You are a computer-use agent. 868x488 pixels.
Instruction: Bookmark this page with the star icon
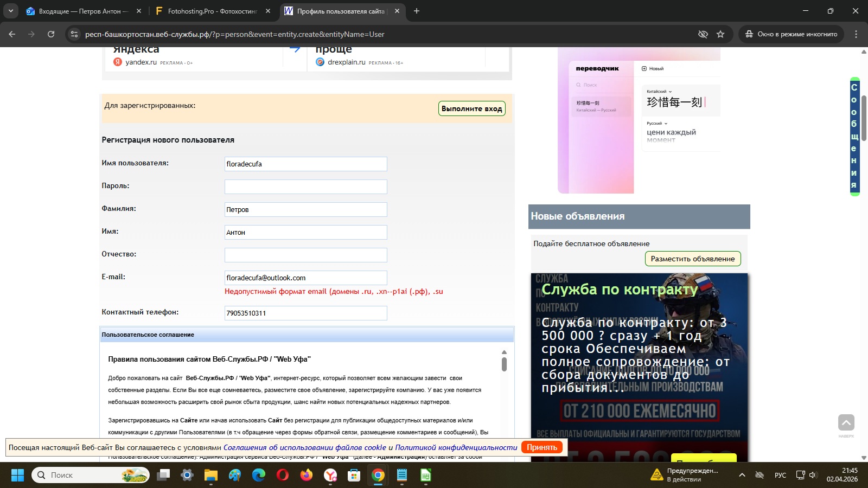tap(720, 34)
